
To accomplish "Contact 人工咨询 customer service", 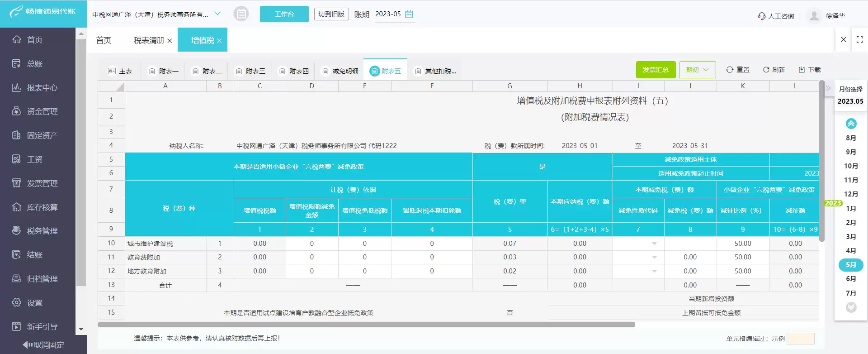I will pyautogui.click(x=776, y=16).
